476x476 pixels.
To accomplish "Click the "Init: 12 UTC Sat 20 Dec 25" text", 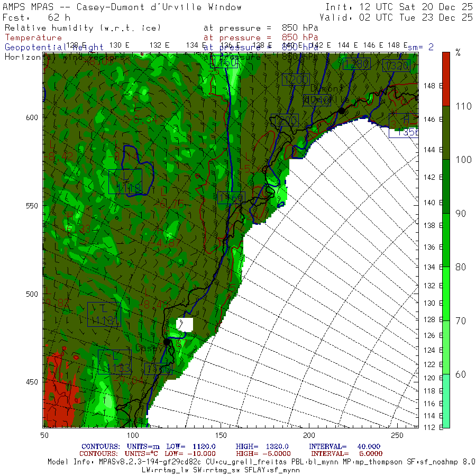I will (x=399, y=7).
